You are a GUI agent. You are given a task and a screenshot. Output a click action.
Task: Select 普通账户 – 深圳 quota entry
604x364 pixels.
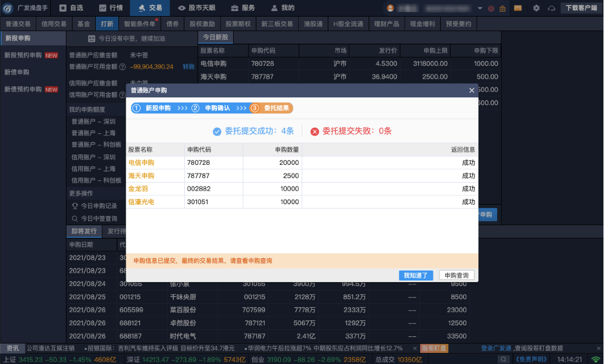point(94,122)
